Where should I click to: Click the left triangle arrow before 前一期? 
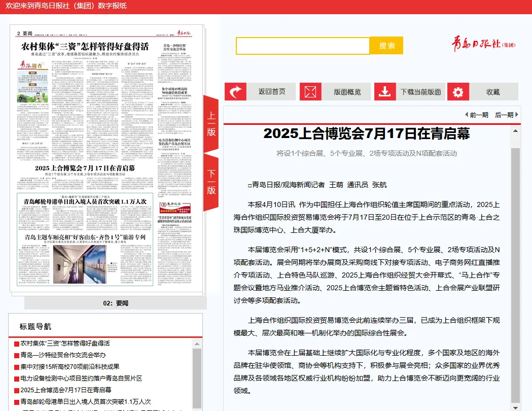pyautogui.click(x=467, y=115)
